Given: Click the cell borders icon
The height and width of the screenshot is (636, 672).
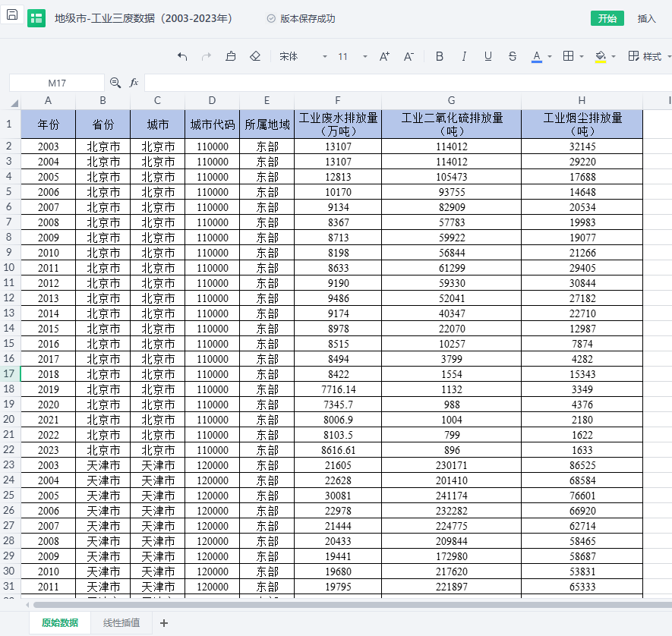Looking at the screenshot, I should (568, 56).
